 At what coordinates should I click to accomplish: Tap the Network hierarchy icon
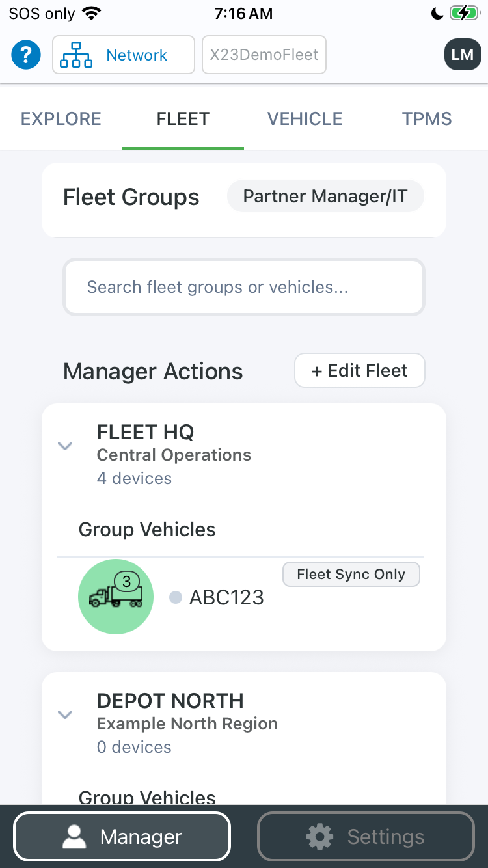point(76,55)
